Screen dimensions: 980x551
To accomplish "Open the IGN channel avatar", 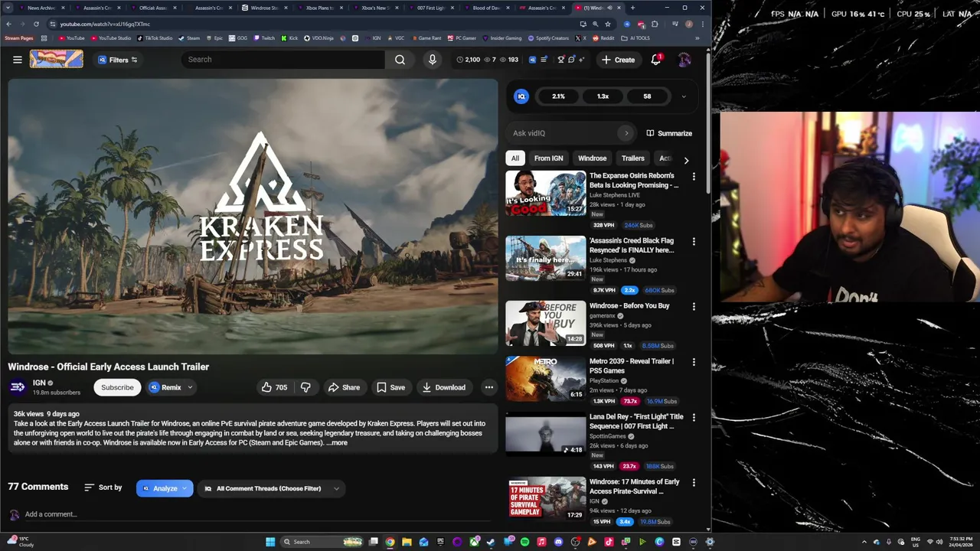I will coord(17,387).
